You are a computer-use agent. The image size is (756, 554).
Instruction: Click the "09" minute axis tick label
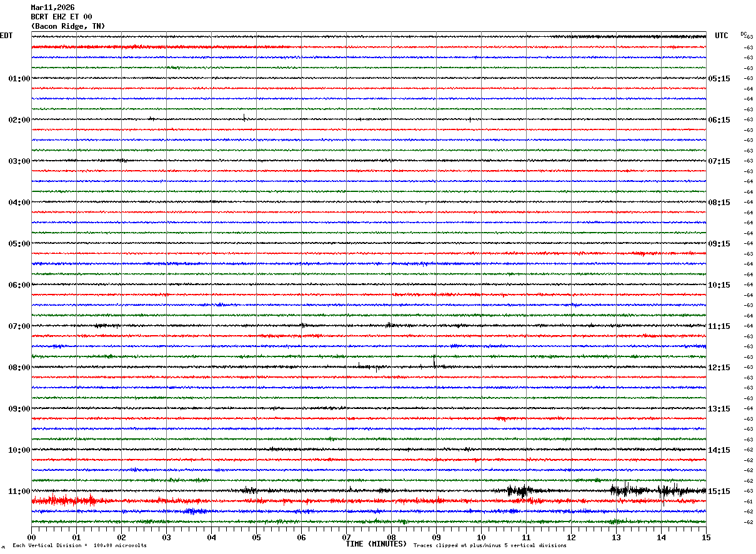[436, 538]
